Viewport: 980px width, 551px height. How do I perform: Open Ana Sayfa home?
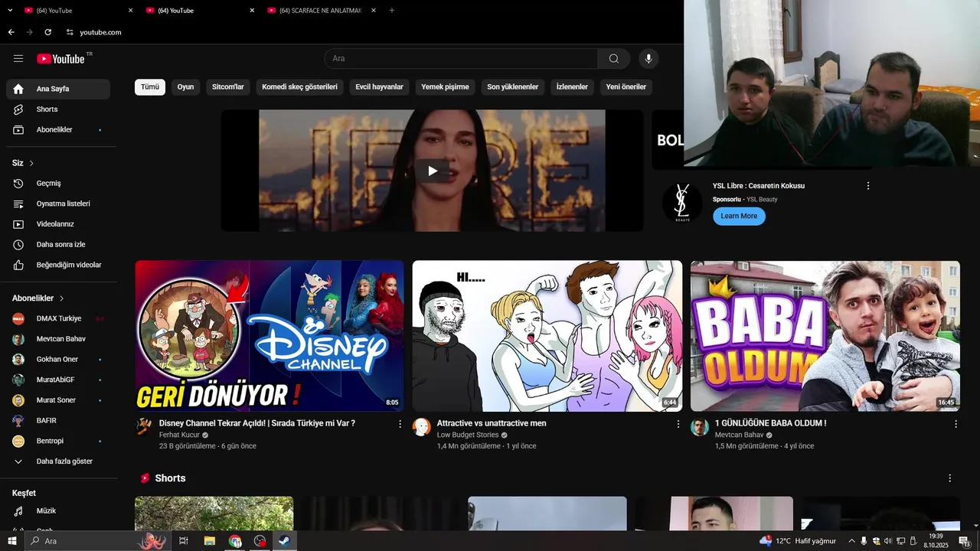coord(58,89)
